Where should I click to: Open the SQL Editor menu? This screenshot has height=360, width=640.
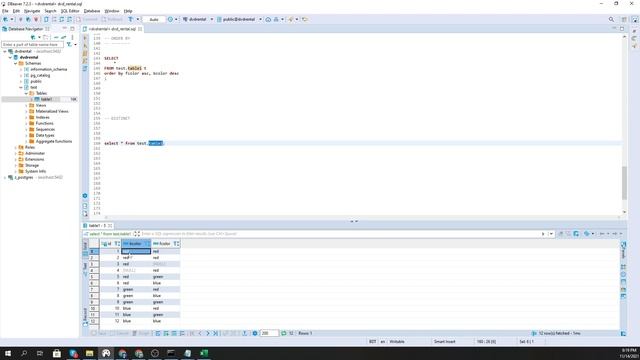70,11
